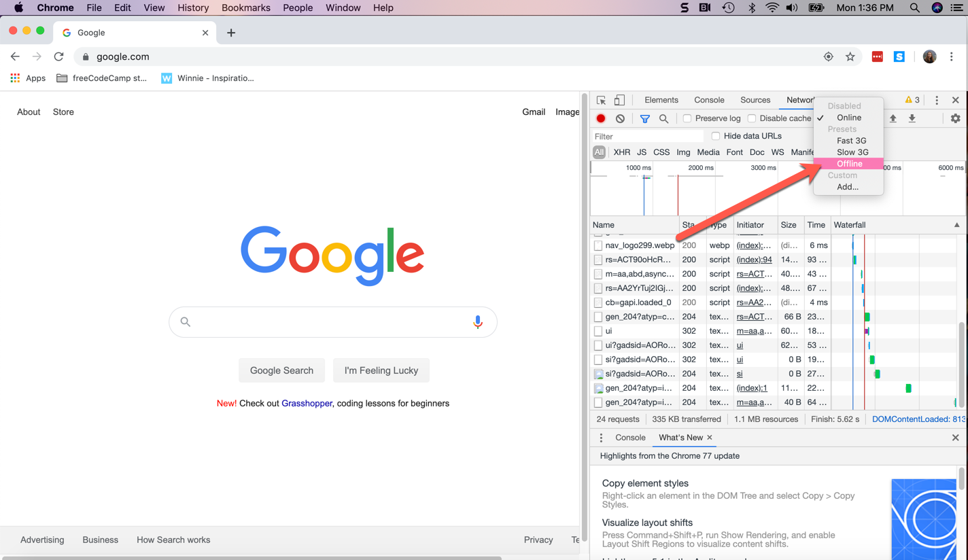Click the blue S extension icon
968x560 pixels.
pos(899,57)
